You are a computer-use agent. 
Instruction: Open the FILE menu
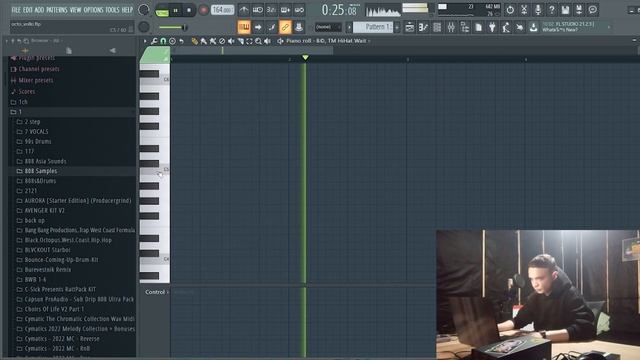tap(16, 10)
